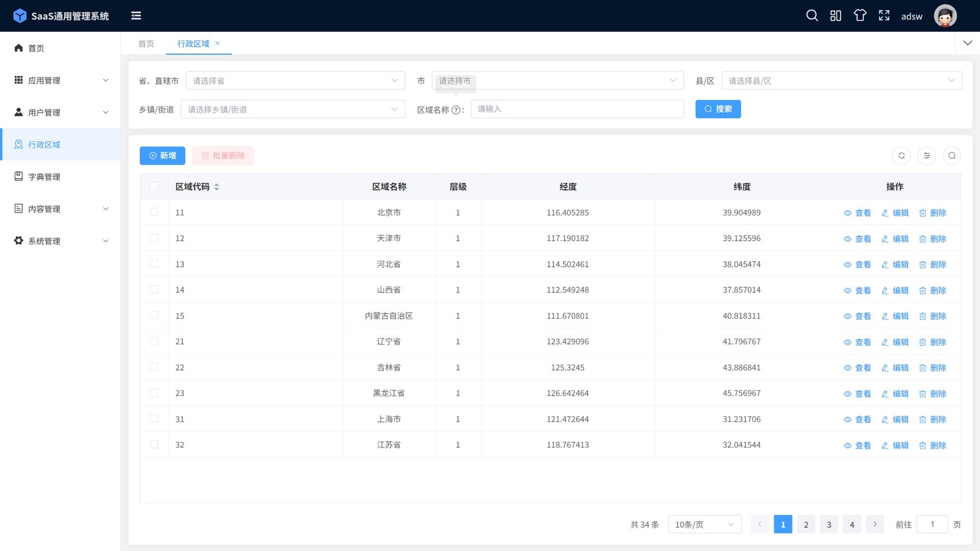
Task: Click help icon beside 区域名称 label
Action: click(x=456, y=110)
